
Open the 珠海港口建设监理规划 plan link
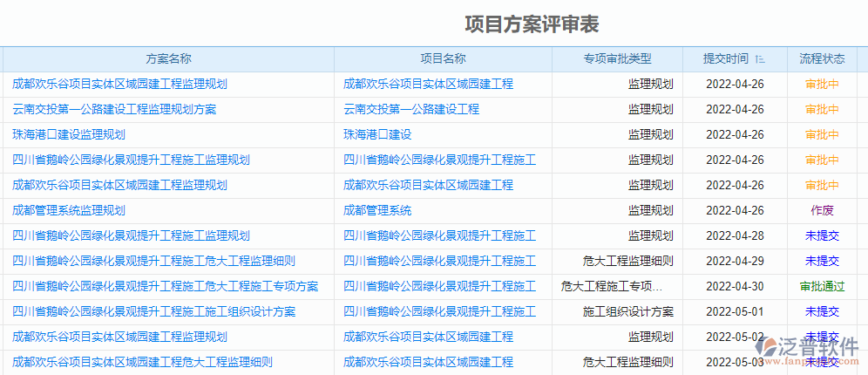(x=69, y=134)
